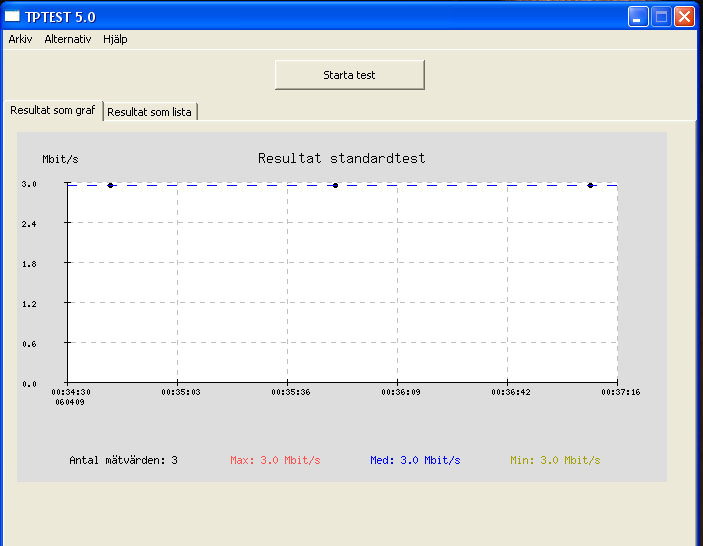The image size is (703, 546).
Task: Click the Starta test button
Action: [x=349, y=75]
